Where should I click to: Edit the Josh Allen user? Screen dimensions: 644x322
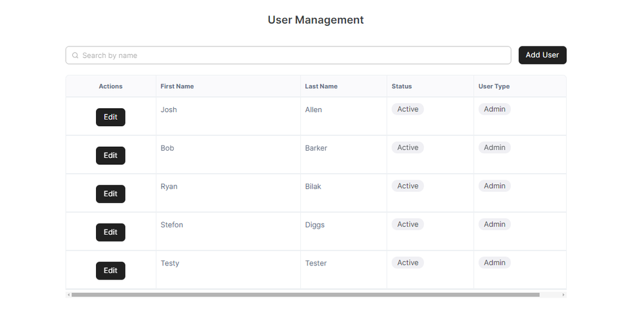tap(111, 117)
